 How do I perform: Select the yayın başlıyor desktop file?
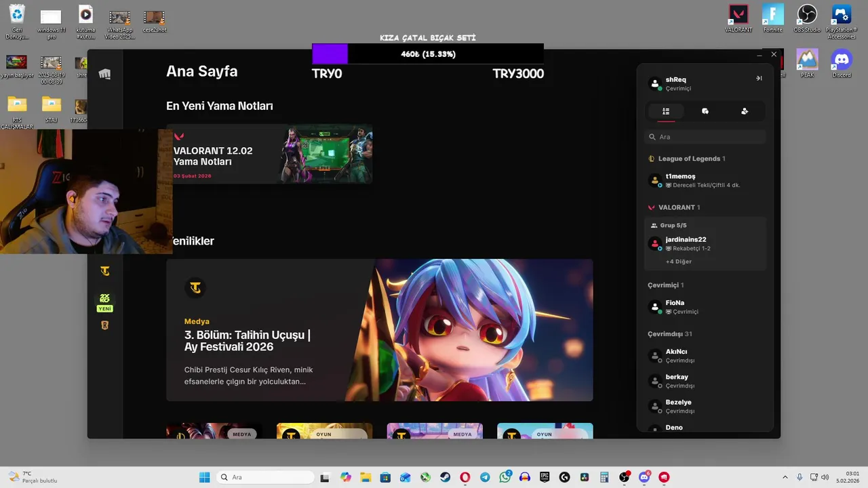(x=17, y=66)
